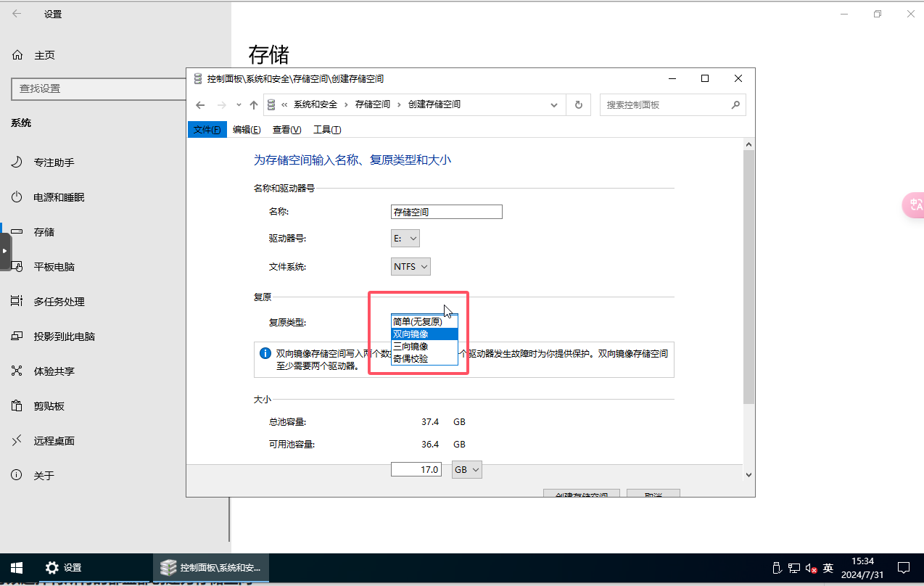Screen dimensions: 924x586
Task: Open the Windows Start menu
Action: tap(16, 568)
